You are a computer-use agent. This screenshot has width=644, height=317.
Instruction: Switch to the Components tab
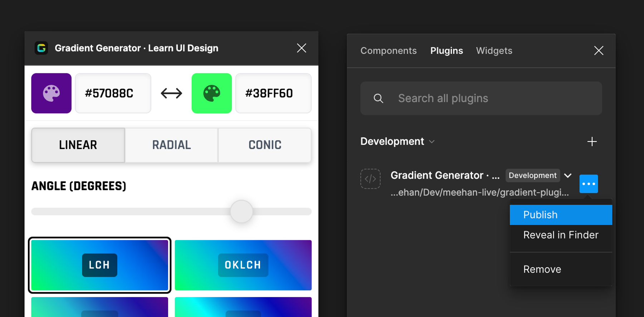(389, 51)
